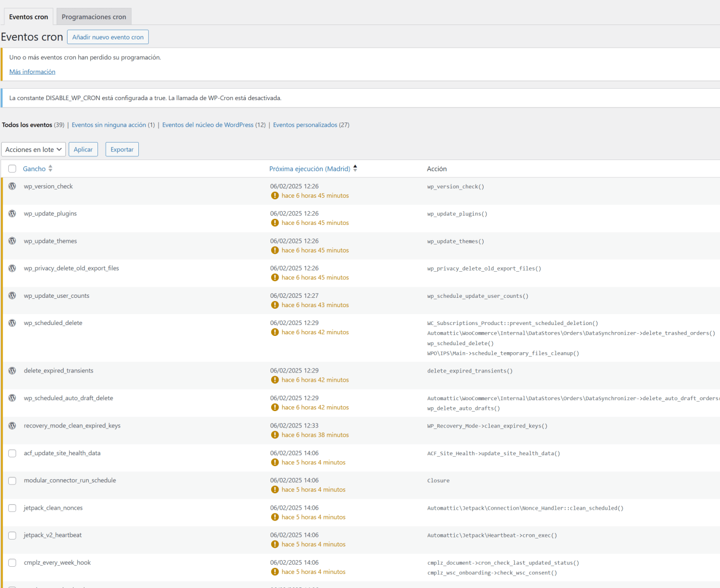Click the WordPress icon beside wp_update_themes

[x=12, y=241]
